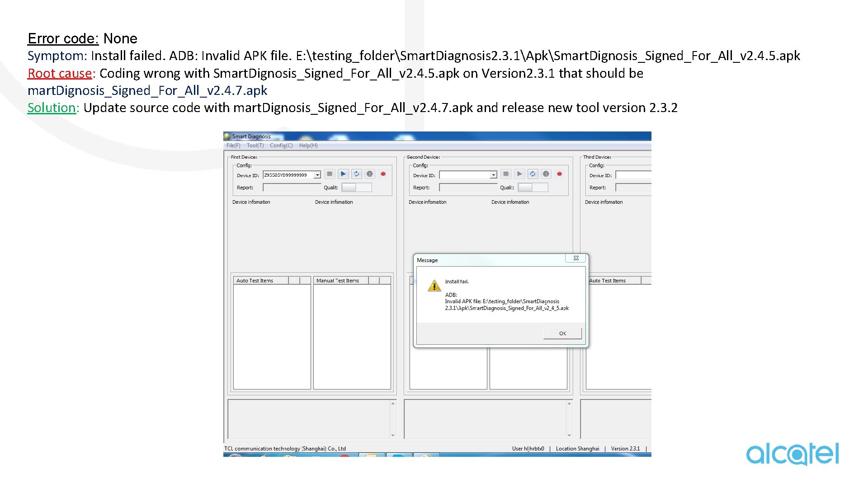
Task: Click the refresh icon in First Device config
Action: coord(356,174)
